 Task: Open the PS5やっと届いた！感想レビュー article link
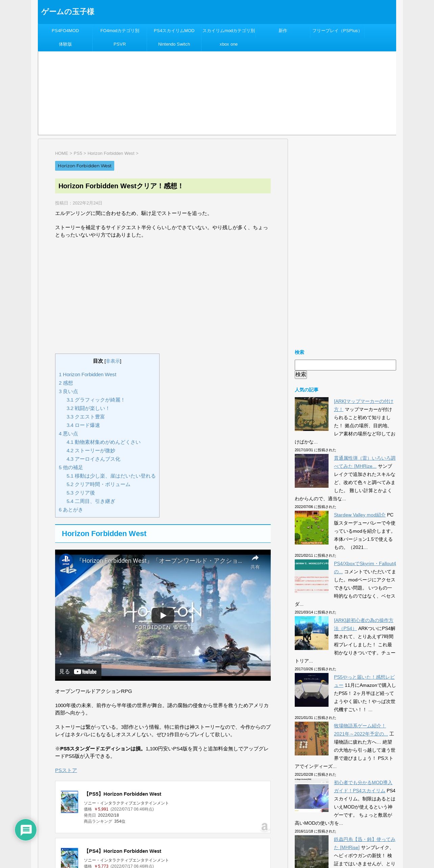[x=364, y=681]
